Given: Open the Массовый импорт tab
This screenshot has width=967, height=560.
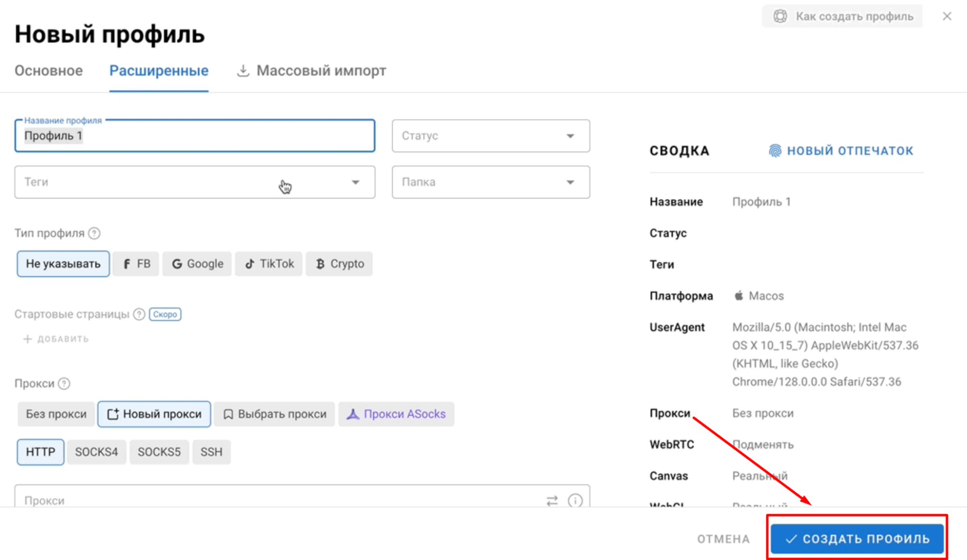Looking at the screenshot, I should click(x=312, y=71).
